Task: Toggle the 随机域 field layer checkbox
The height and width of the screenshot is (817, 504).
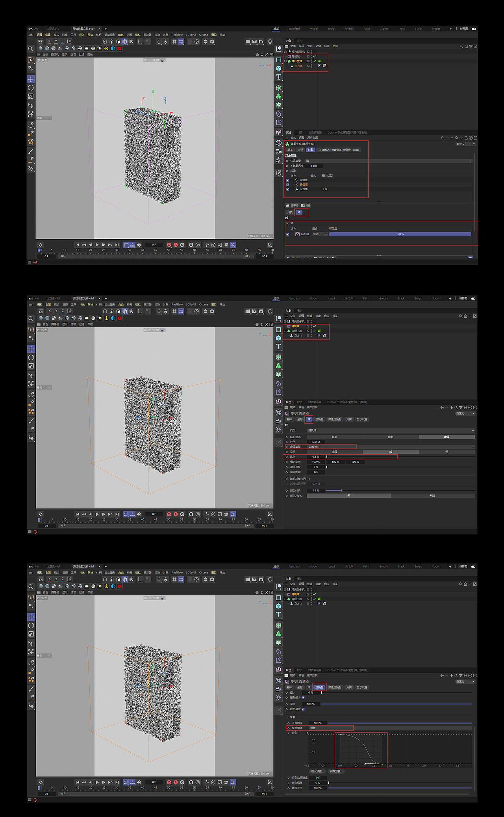Action: pyautogui.click(x=287, y=234)
